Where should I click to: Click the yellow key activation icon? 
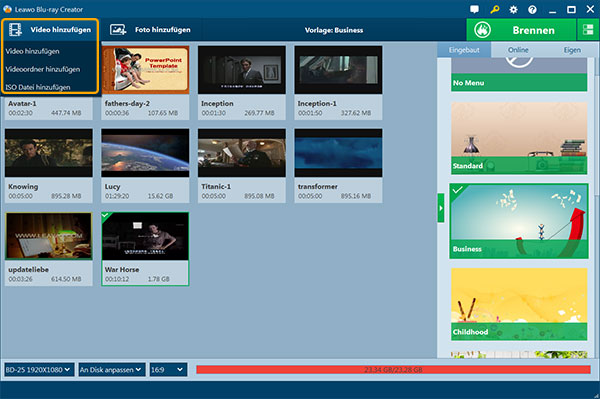click(x=494, y=9)
